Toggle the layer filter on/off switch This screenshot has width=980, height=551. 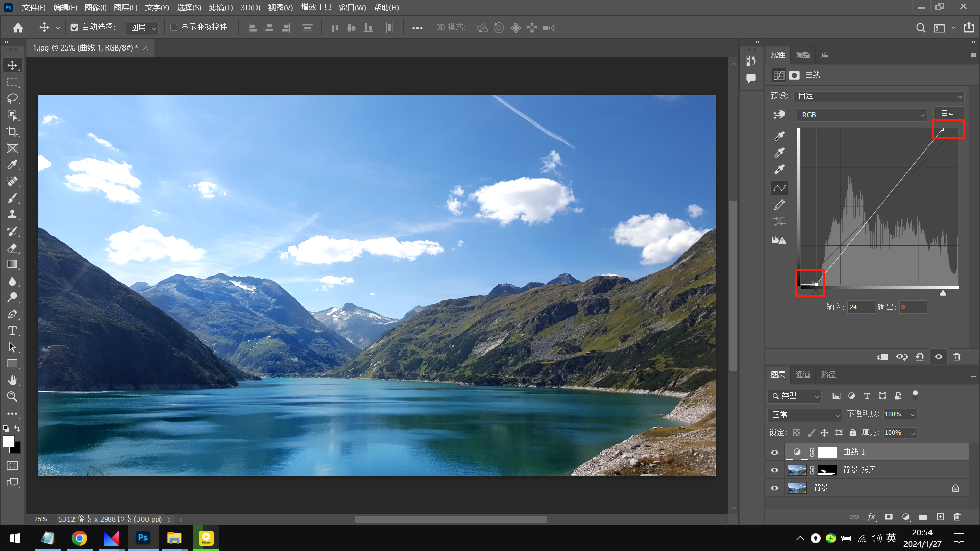pos(915,395)
